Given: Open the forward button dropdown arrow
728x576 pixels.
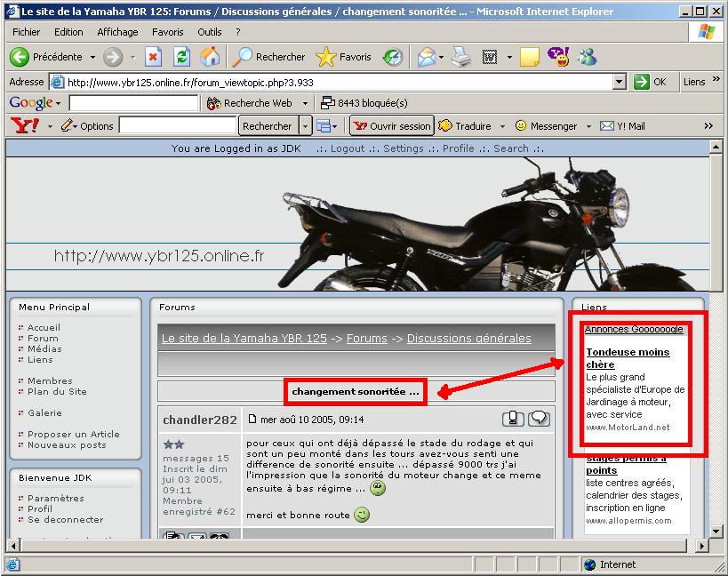Looking at the screenshot, I should click(x=132, y=58).
